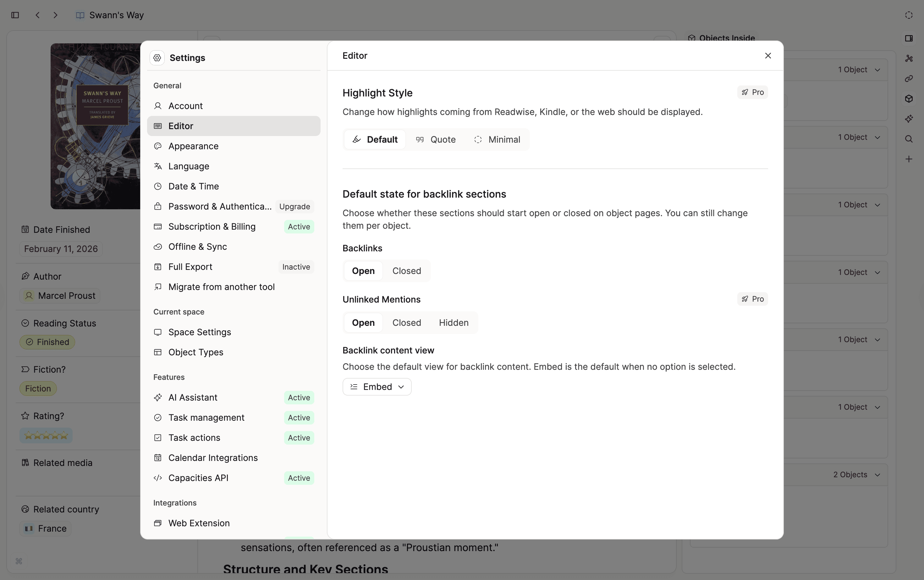Click the plus icon in the right sidebar
The height and width of the screenshot is (580, 924).
(x=909, y=159)
